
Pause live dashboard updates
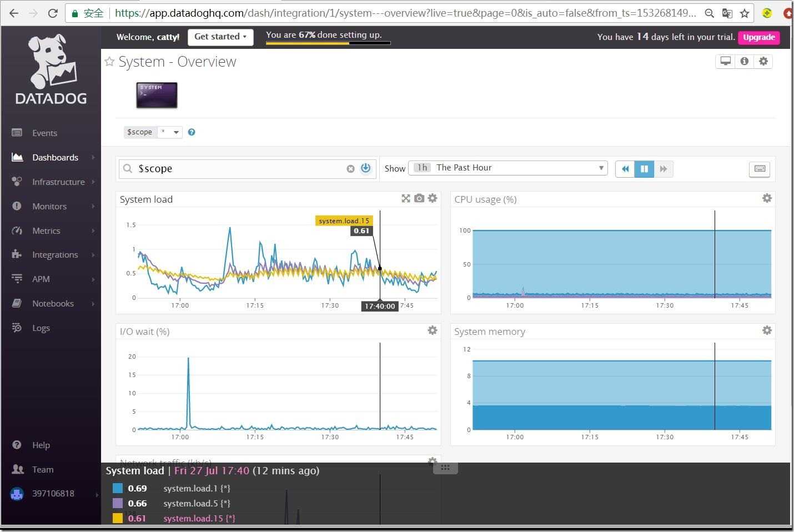pos(644,169)
